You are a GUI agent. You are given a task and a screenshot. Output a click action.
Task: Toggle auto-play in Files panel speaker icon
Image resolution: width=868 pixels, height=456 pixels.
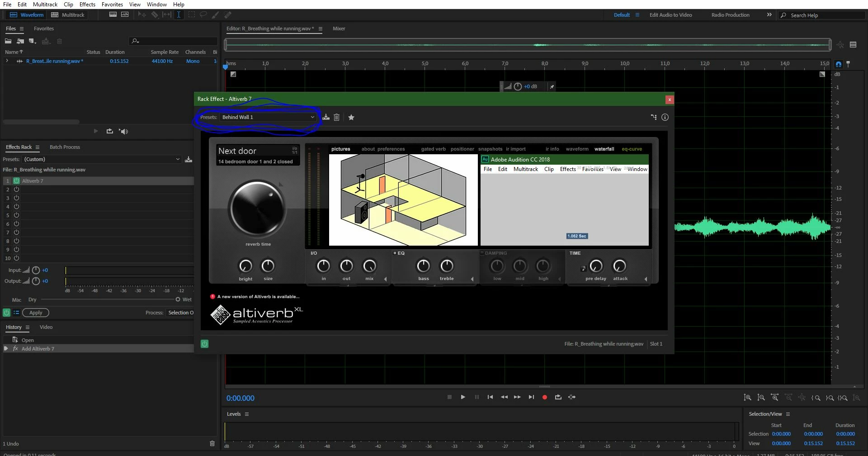point(123,131)
